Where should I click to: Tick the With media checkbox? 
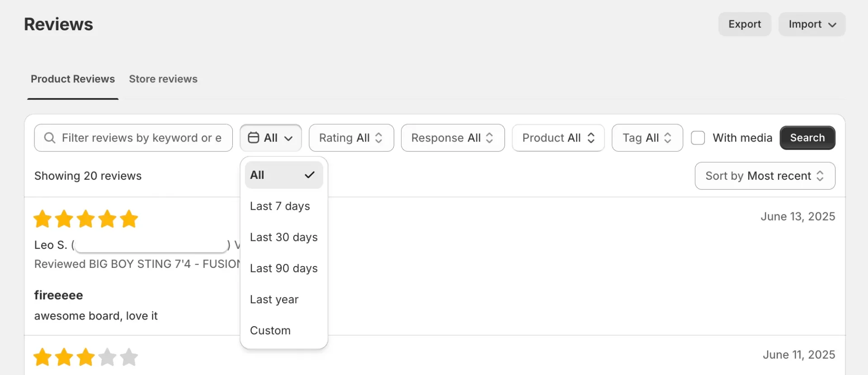(x=698, y=138)
